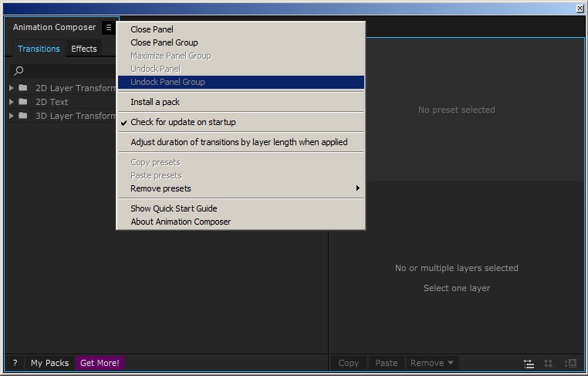Click the text vertical resize icon

[570, 363]
